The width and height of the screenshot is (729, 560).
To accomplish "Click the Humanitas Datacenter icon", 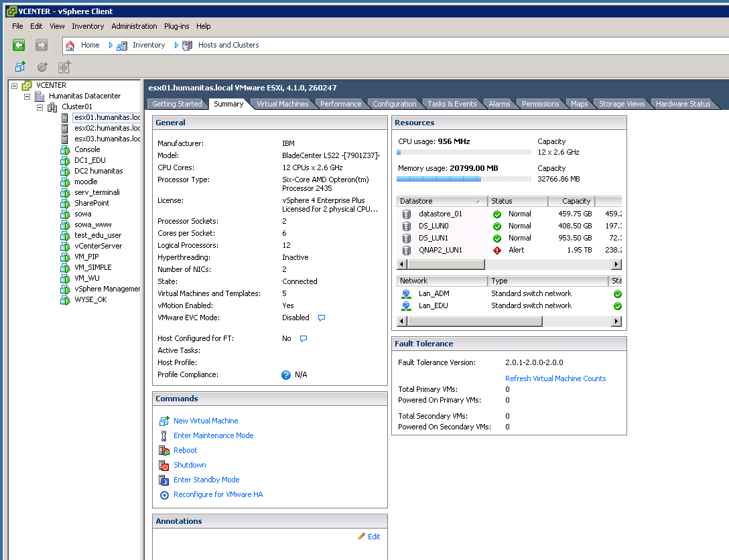I will point(40,96).
